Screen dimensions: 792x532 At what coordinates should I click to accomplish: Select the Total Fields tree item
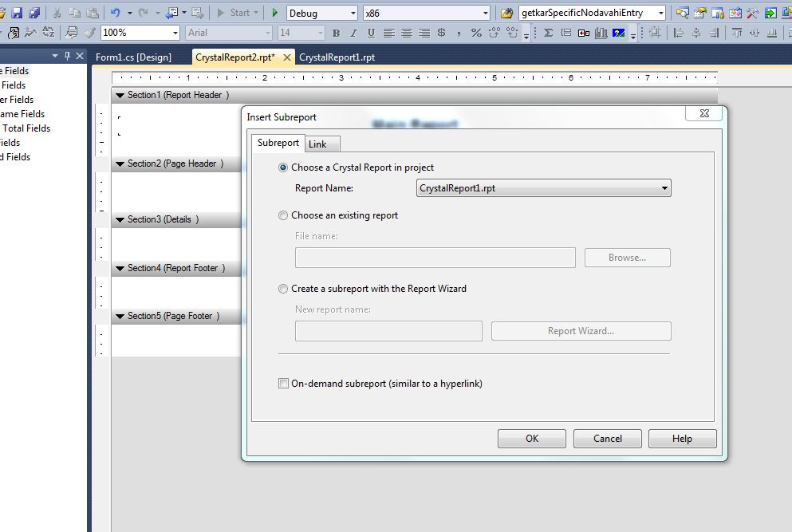(26, 128)
